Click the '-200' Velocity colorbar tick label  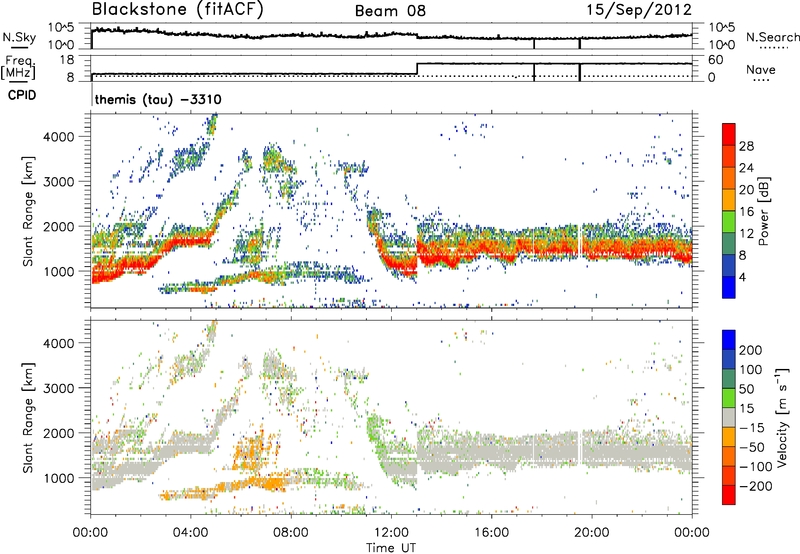point(755,486)
